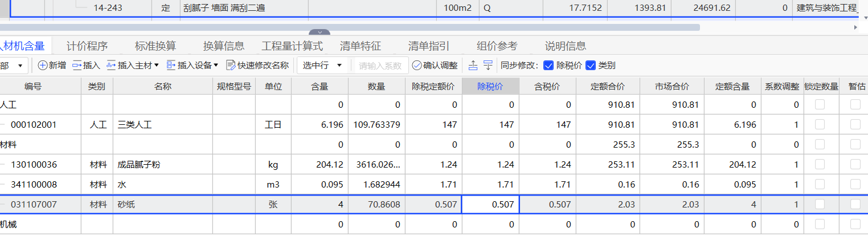Click the 204.12 含量 cell
868x236 pixels.
click(319, 164)
